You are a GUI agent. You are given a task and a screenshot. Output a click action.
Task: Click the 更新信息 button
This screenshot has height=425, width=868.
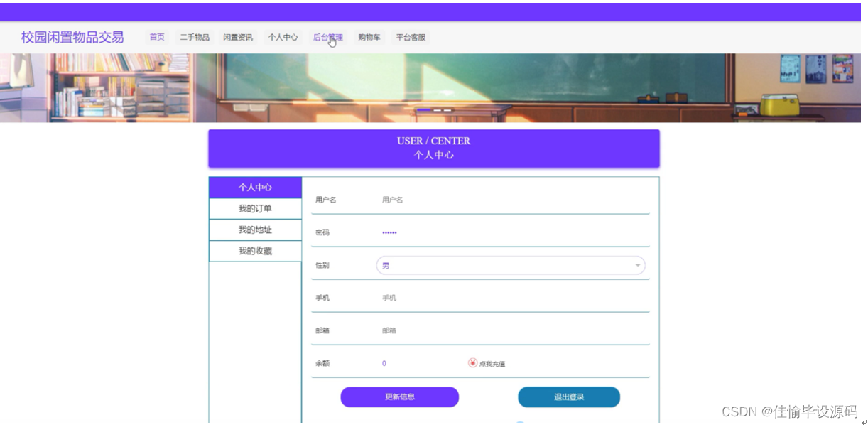click(399, 397)
